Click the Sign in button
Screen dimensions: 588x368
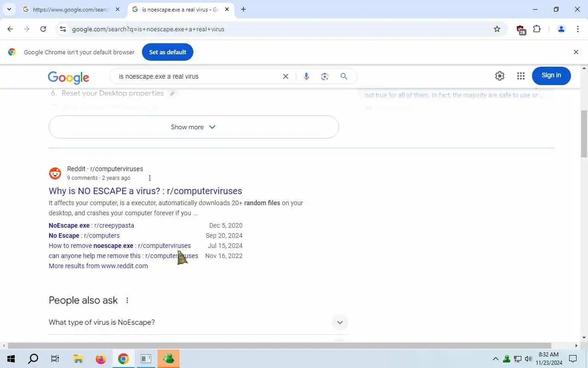(x=551, y=75)
